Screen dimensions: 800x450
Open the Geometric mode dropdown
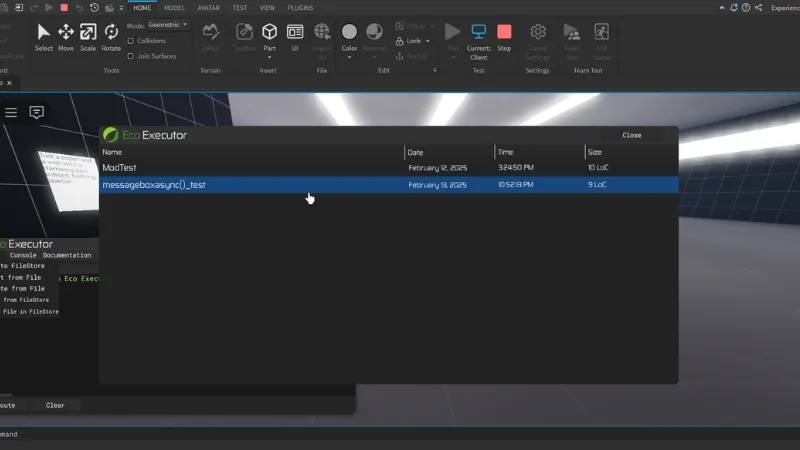[168, 24]
